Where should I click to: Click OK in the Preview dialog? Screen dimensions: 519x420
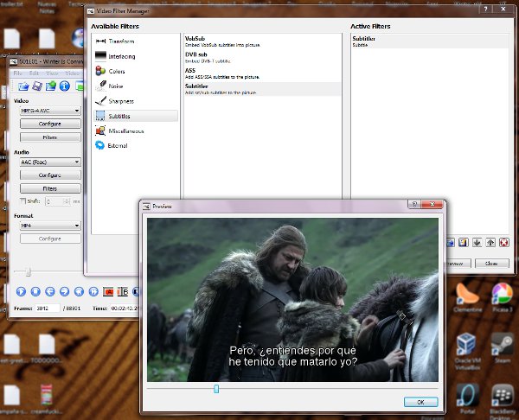(420, 402)
